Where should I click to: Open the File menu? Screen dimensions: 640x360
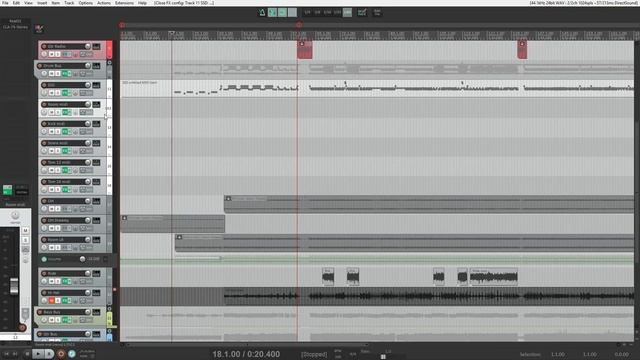tap(5, 3)
